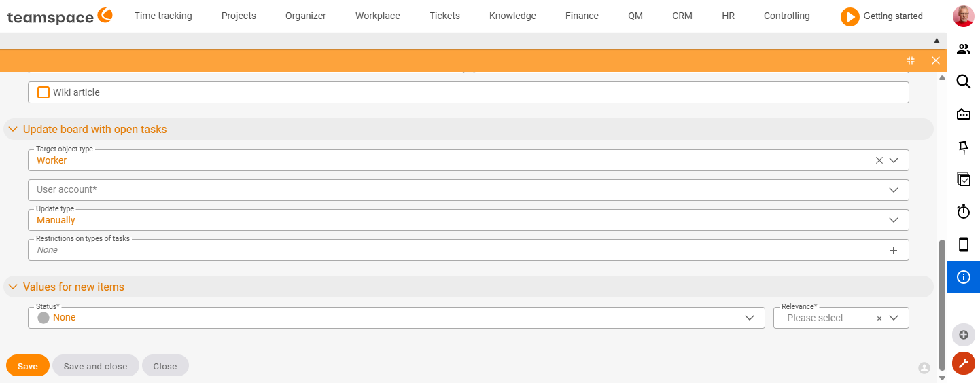Click the grey user icon at bottom right
The width and height of the screenshot is (980, 383).
[x=924, y=367]
